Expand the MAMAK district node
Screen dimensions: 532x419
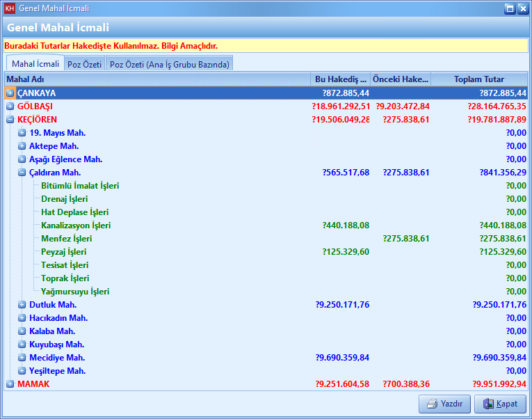tap(10, 384)
